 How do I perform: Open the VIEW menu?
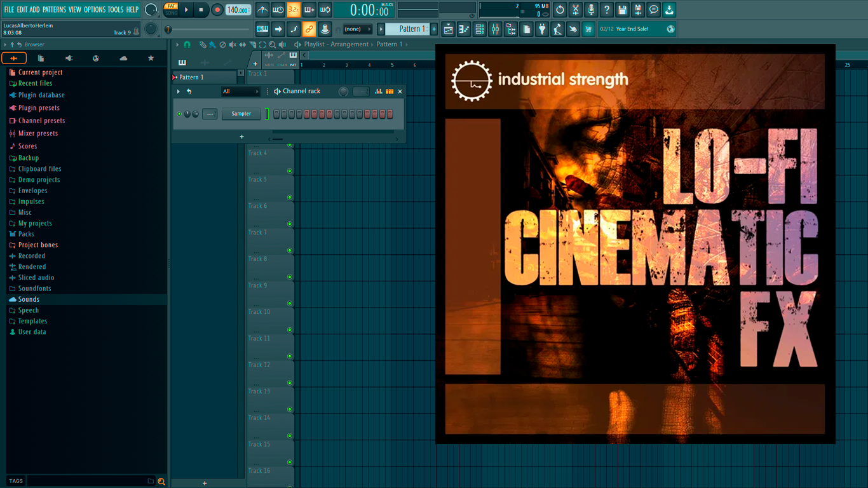click(75, 10)
